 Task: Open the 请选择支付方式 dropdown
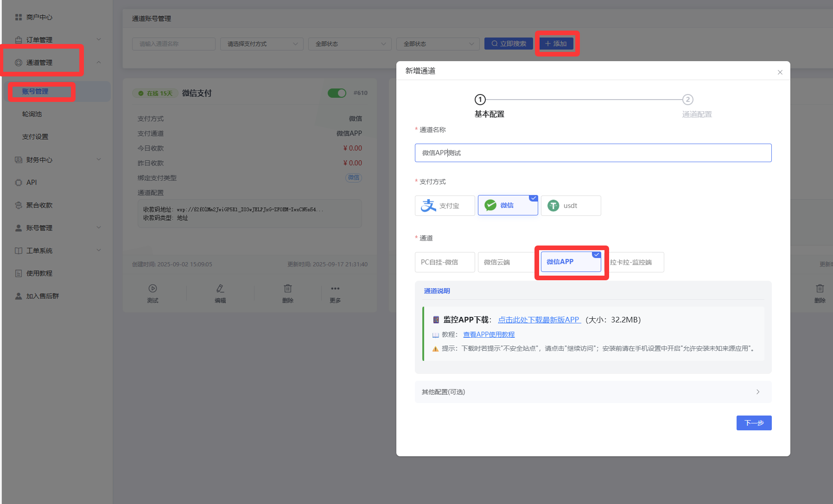coord(261,44)
